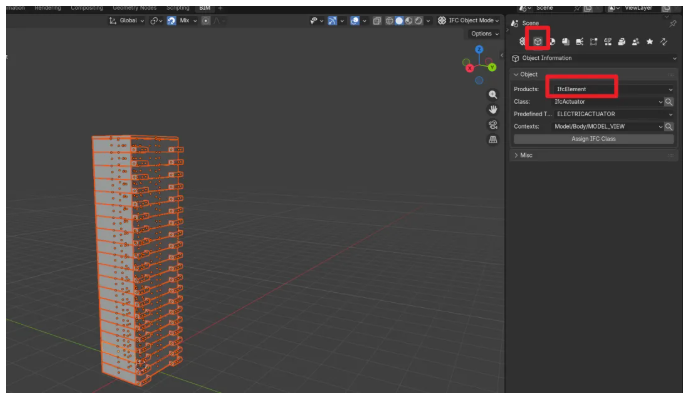Switch to material preview shading
This screenshot has width=689, height=402.
(409, 21)
